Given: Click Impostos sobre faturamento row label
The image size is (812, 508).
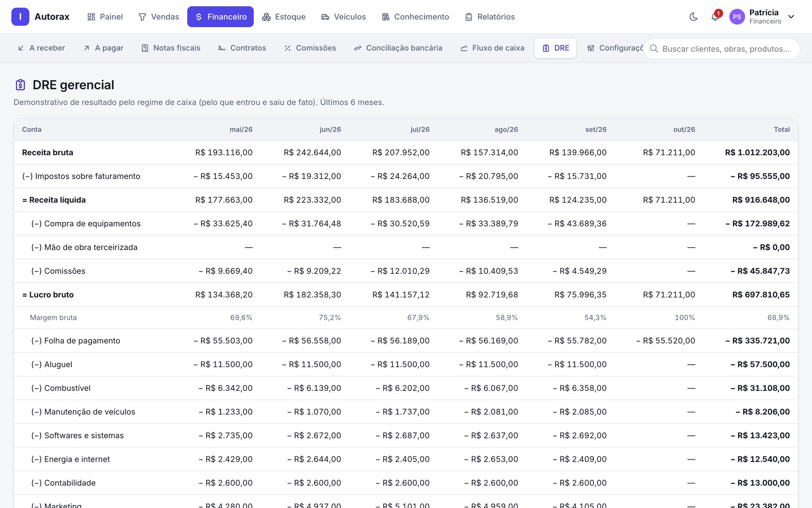Looking at the screenshot, I should [x=81, y=176].
